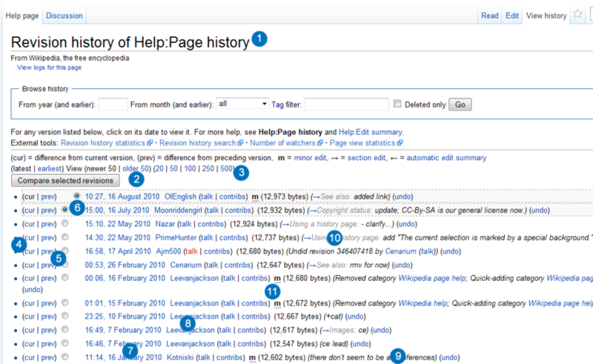
Task: Click the watchlist star icon
Action: (577, 15)
